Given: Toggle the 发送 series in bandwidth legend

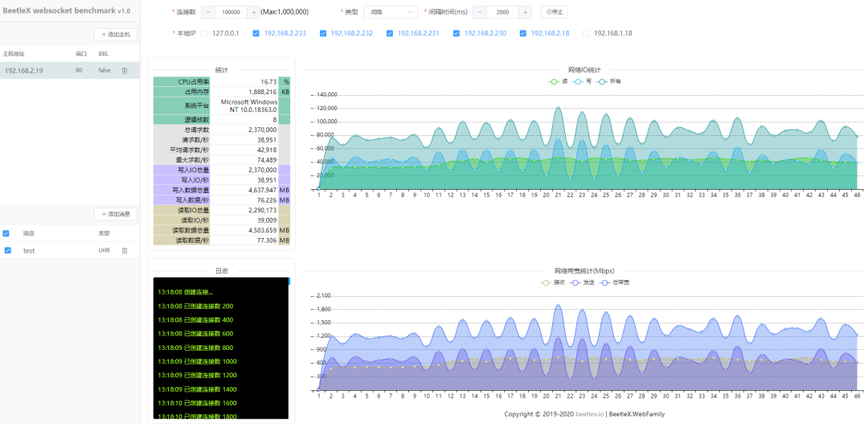Looking at the screenshot, I should [x=583, y=282].
